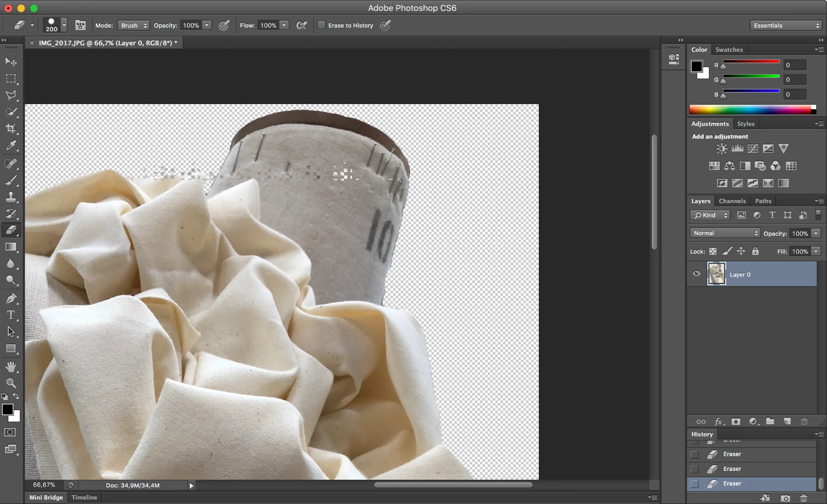The height and width of the screenshot is (504, 827).
Task: Create new snapshot in History panel
Action: (x=785, y=498)
